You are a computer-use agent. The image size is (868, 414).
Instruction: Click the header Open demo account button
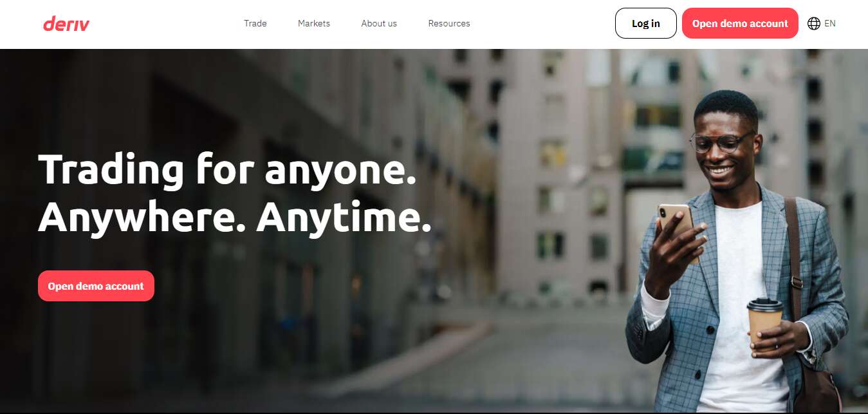coord(740,23)
